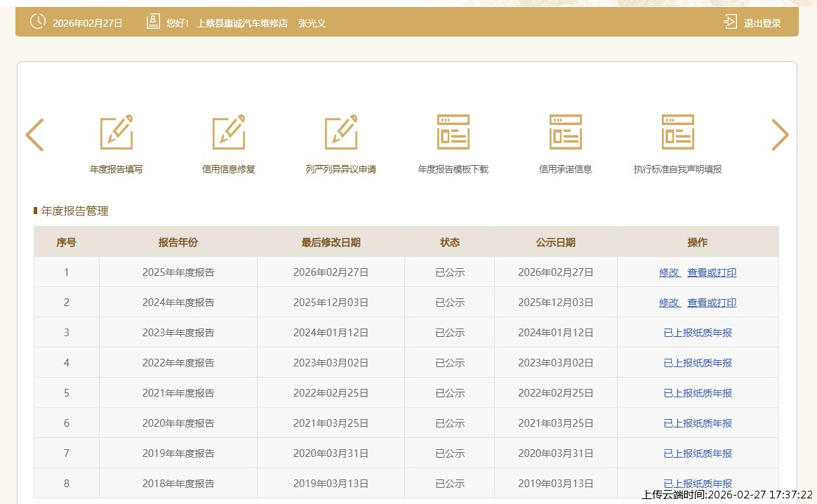Image resolution: width=817 pixels, height=504 pixels.
Task: Click the clock icon next to the date
Action: [38, 22]
